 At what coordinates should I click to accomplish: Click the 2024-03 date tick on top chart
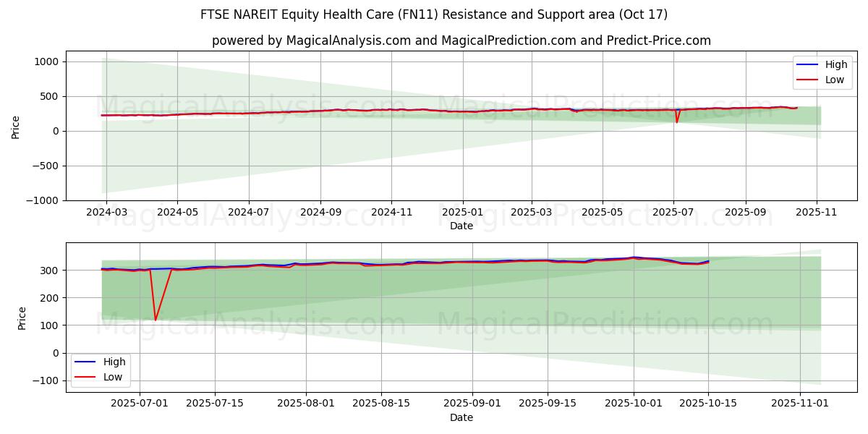pos(106,213)
